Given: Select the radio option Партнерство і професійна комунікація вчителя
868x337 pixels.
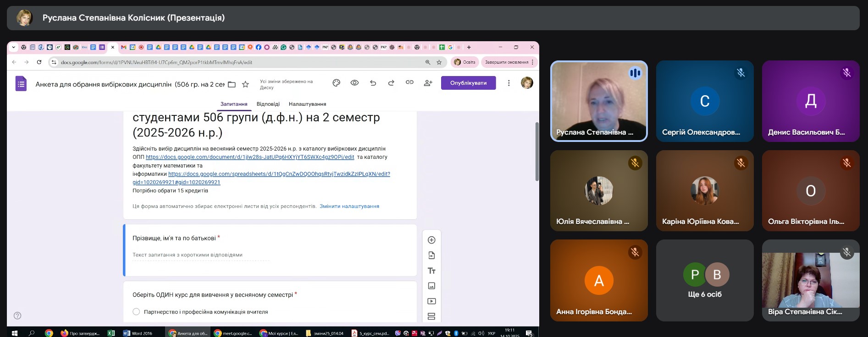Looking at the screenshot, I should coord(136,311).
